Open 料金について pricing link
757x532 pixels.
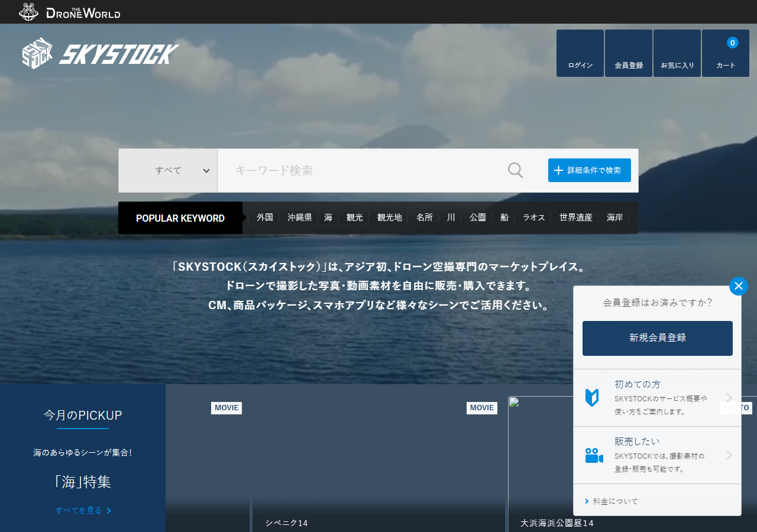click(x=616, y=501)
